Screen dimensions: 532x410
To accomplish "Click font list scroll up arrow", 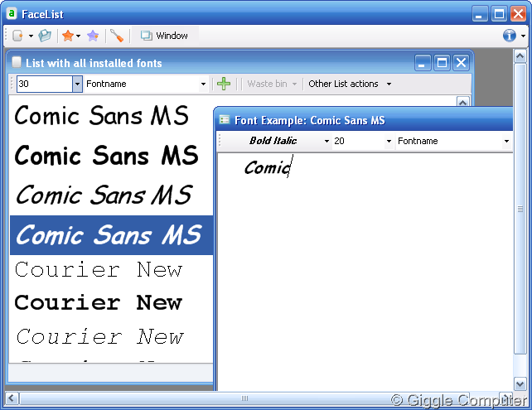I will (462, 102).
